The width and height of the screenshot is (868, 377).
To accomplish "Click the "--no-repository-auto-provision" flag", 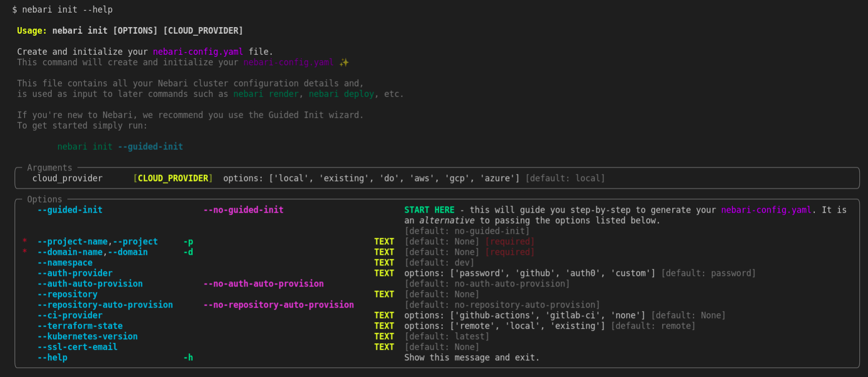I will pyautogui.click(x=279, y=305).
